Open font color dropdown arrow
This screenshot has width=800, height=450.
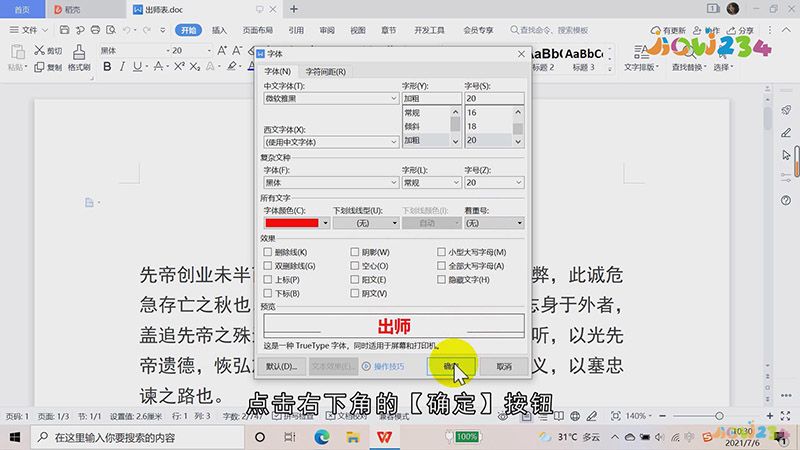point(325,223)
